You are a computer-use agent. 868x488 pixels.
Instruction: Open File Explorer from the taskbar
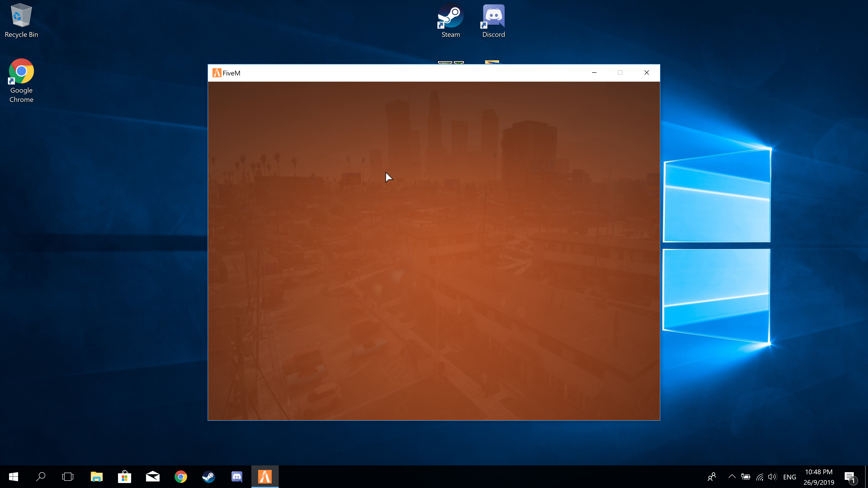point(96,476)
